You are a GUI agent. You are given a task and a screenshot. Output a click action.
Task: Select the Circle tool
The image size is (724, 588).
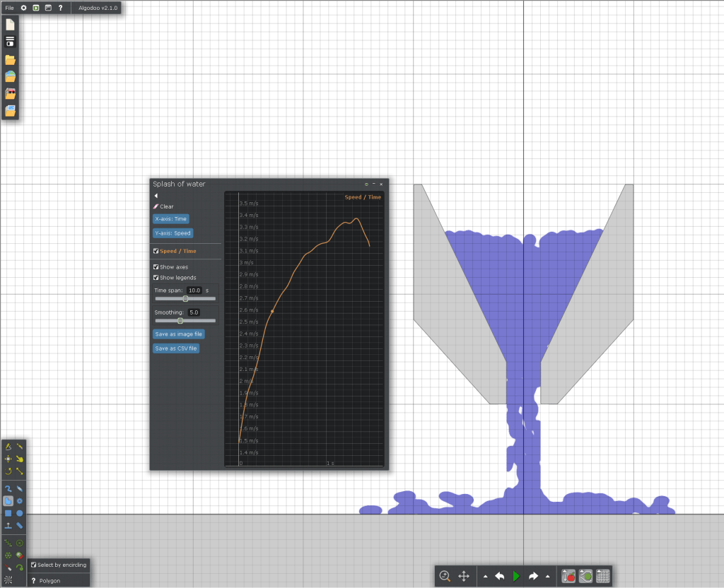pyautogui.click(x=20, y=513)
